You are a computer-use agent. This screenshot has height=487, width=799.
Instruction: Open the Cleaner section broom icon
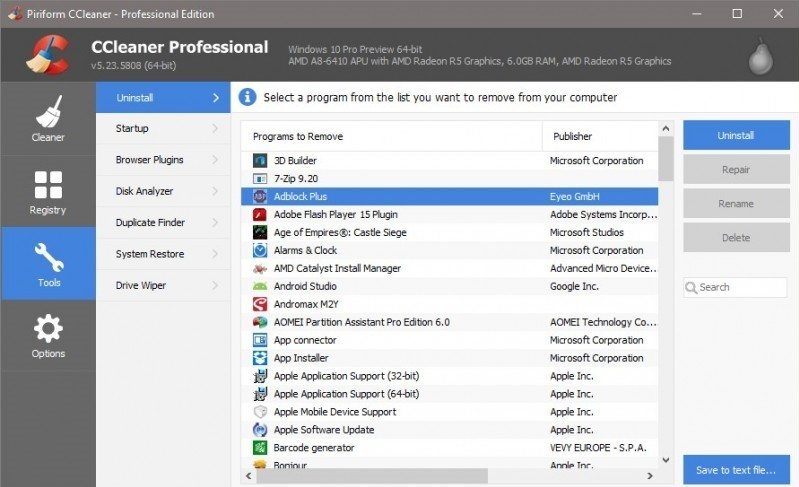(48, 111)
